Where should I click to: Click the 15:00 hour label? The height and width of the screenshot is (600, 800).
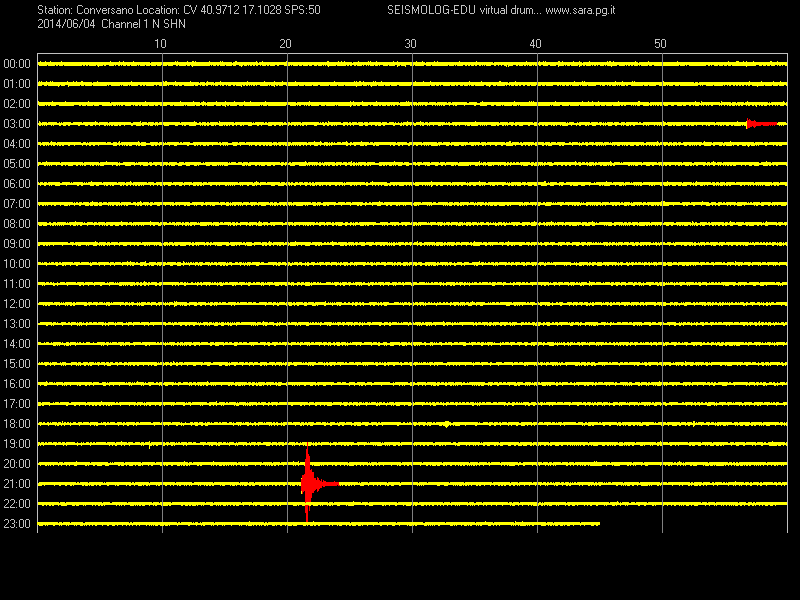(x=17, y=364)
